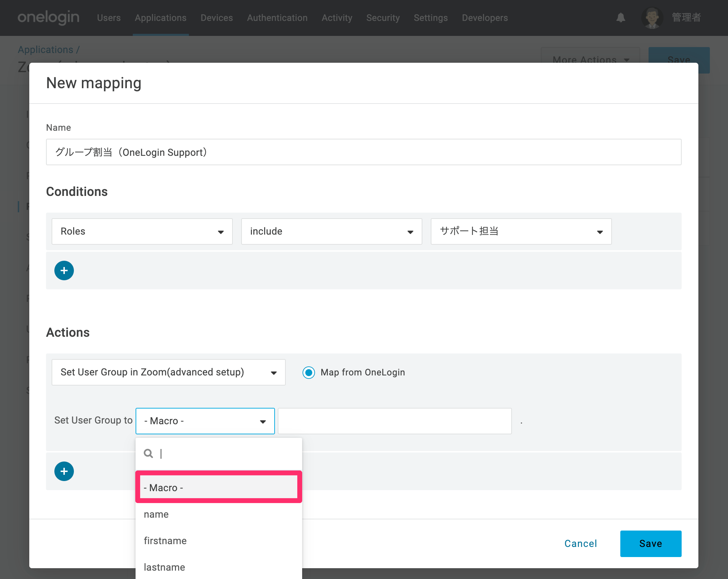Open the admin user avatar menu
This screenshot has width=728, height=579.
pos(652,17)
